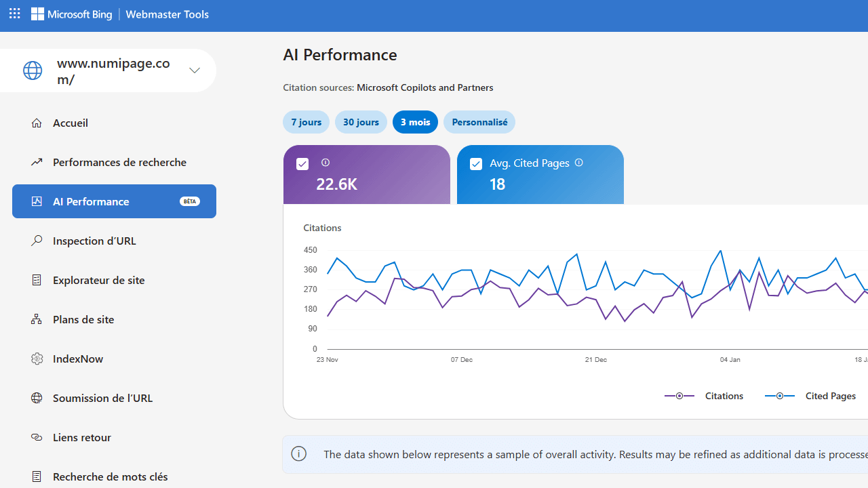Click the Plans de site sitemap icon
The image size is (868, 488).
click(37, 319)
